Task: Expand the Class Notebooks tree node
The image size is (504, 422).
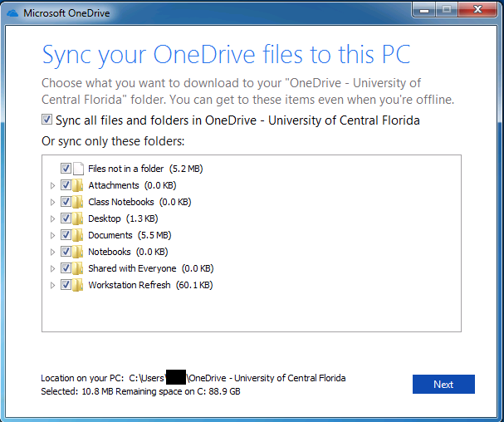Action: (52, 203)
